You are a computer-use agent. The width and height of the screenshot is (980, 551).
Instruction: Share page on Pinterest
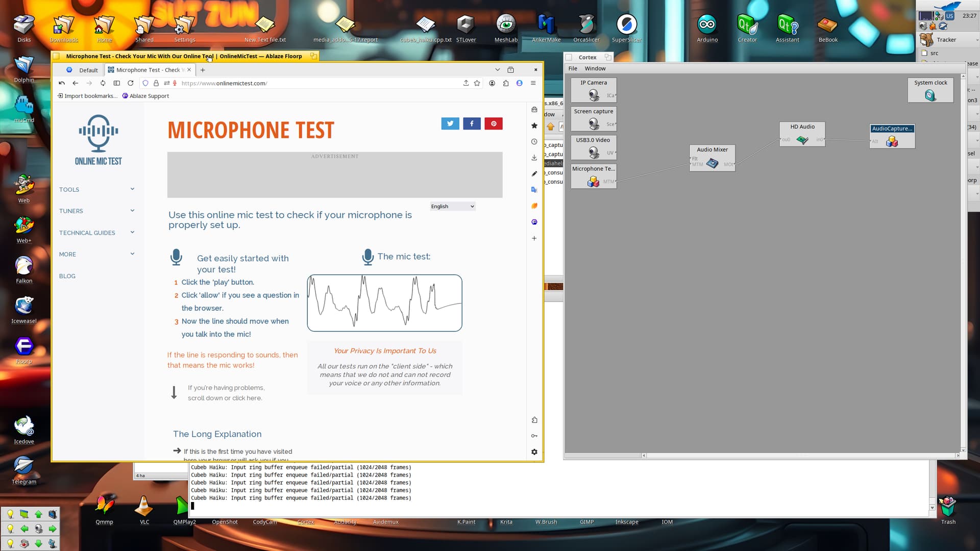tap(494, 123)
